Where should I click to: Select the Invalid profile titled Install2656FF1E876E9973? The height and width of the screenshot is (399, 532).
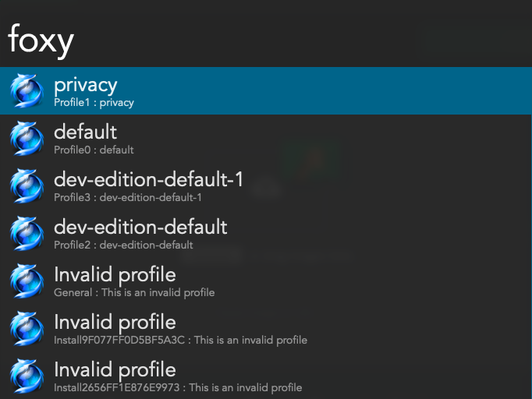click(266, 376)
